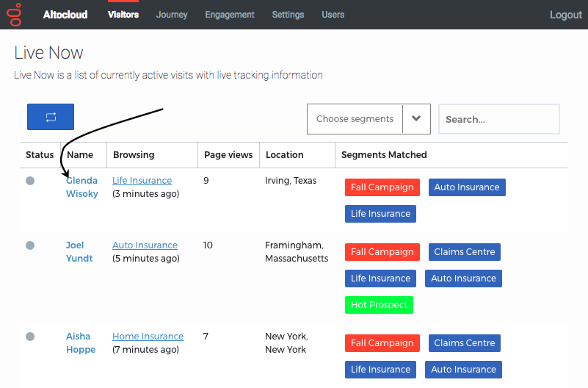This screenshot has height=388, width=588.
Task: Click Aisha Hoppe's grey status circle
Action: click(30, 337)
